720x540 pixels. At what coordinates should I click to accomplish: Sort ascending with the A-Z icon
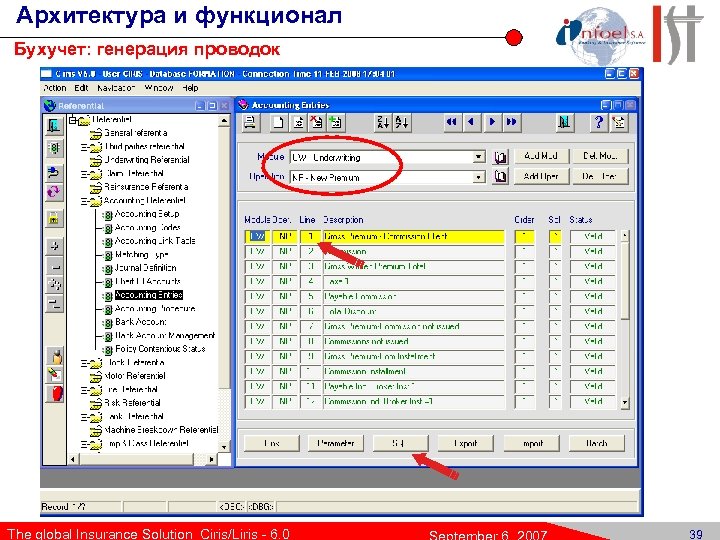(402, 123)
